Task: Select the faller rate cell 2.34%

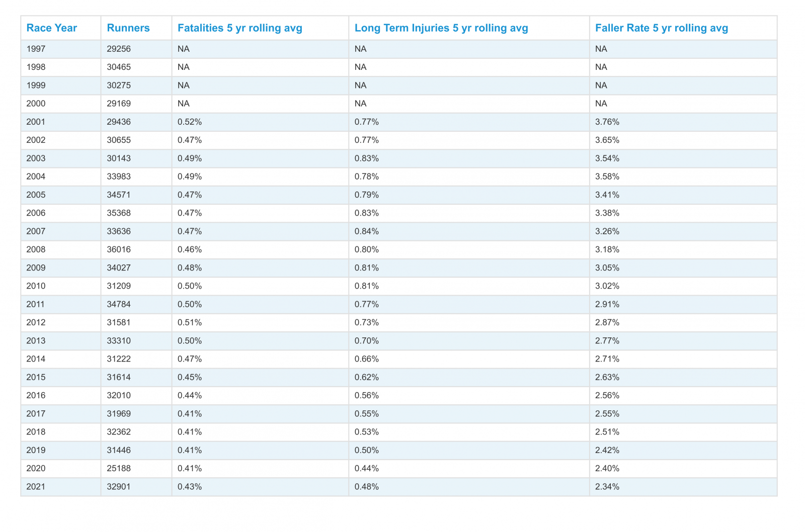Action: (607, 487)
